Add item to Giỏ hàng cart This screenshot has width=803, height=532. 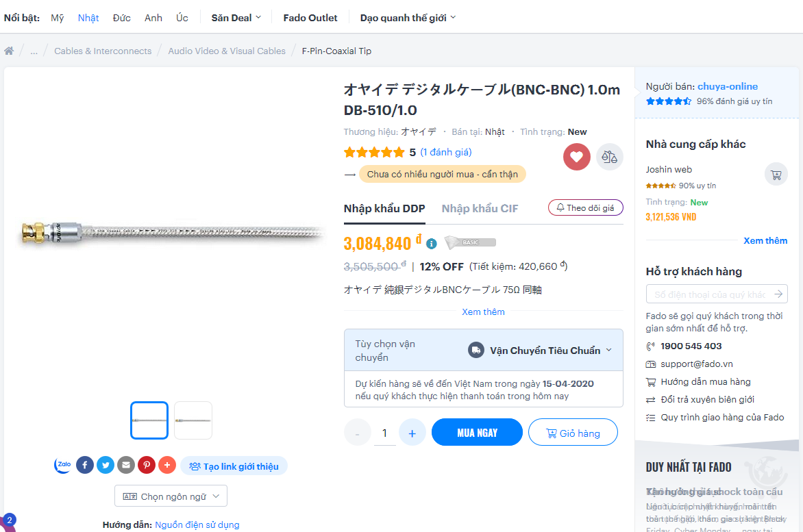click(x=573, y=433)
